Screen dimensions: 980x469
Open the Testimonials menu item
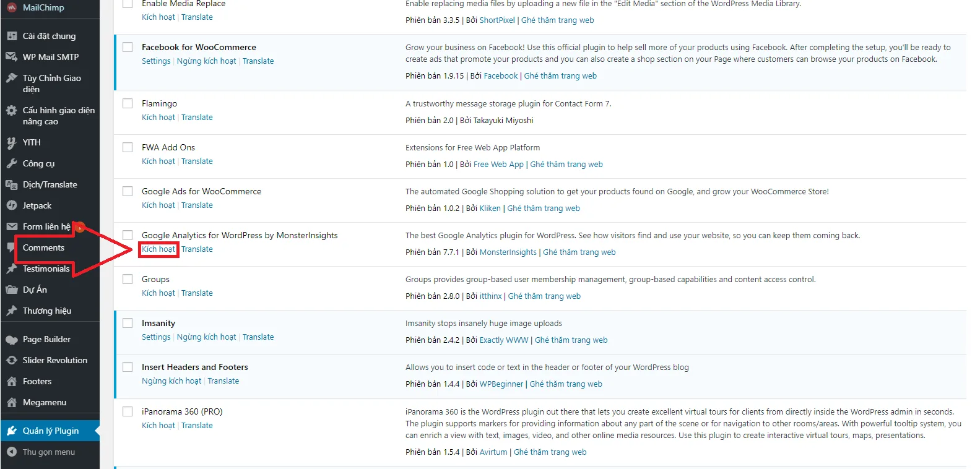(46, 269)
